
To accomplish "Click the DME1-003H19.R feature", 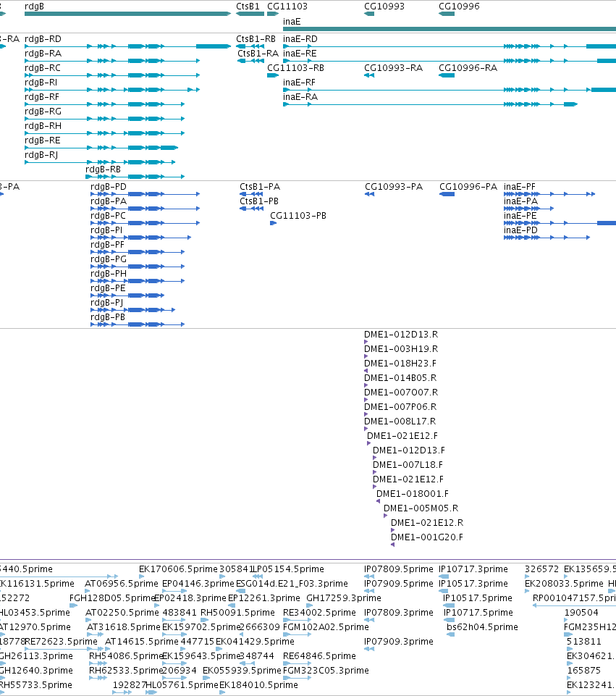I will click(x=401, y=349).
